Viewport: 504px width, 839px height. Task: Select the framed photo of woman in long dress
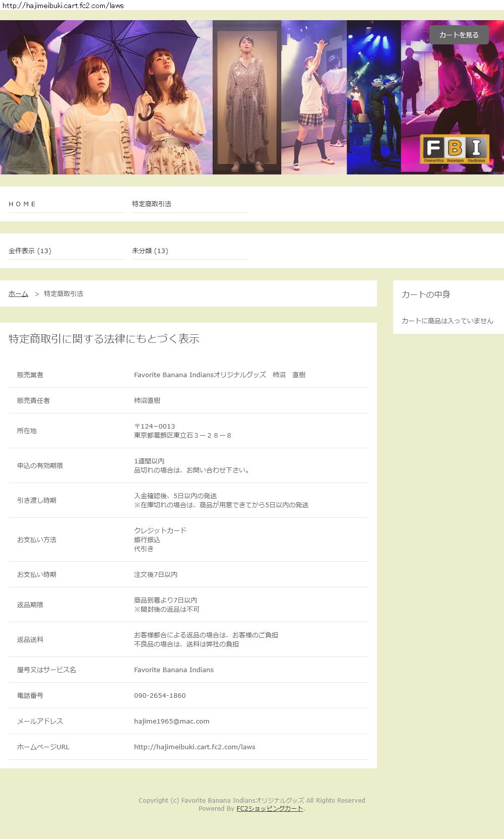click(246, 97)
